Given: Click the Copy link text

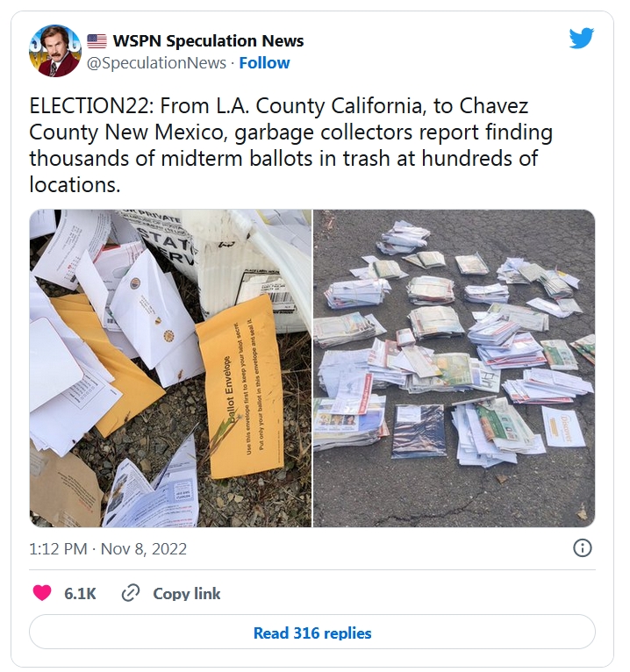Looking at the screenshot, I should tap(186, 594).
